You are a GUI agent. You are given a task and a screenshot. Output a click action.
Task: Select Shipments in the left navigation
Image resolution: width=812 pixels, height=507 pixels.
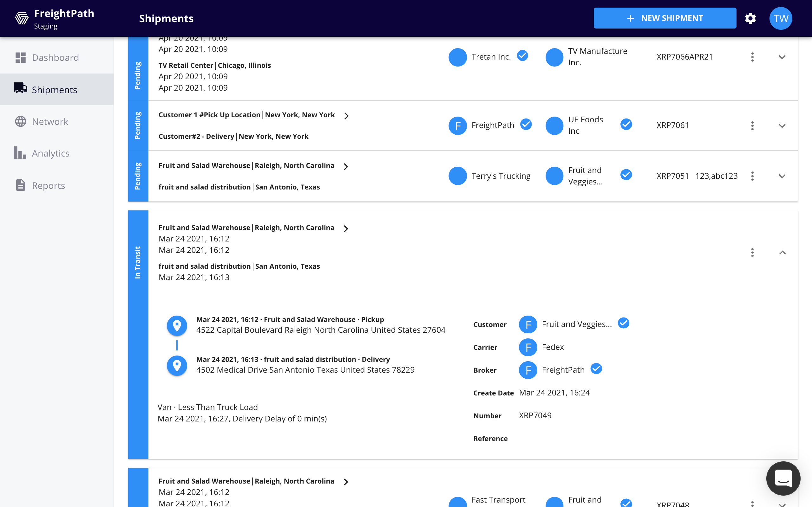[55, 90]
